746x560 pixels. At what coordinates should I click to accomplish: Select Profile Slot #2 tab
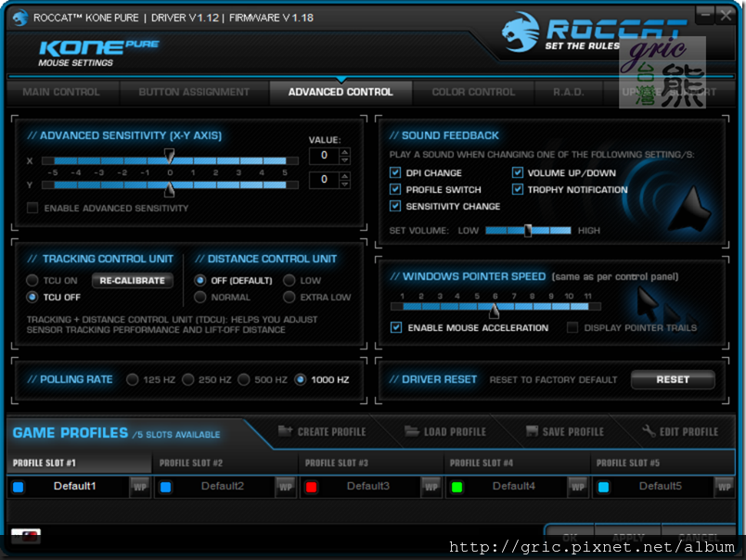[x=225, y=463]
